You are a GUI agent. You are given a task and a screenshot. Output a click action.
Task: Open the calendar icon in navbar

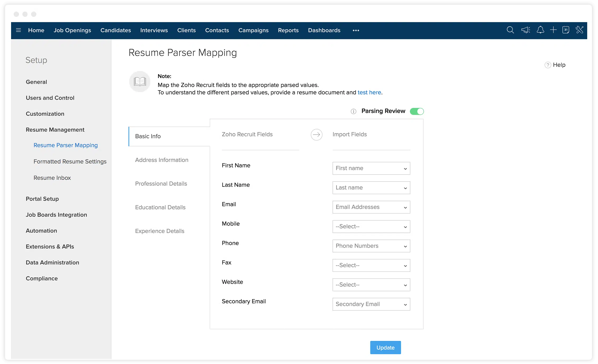coord(566,30)
